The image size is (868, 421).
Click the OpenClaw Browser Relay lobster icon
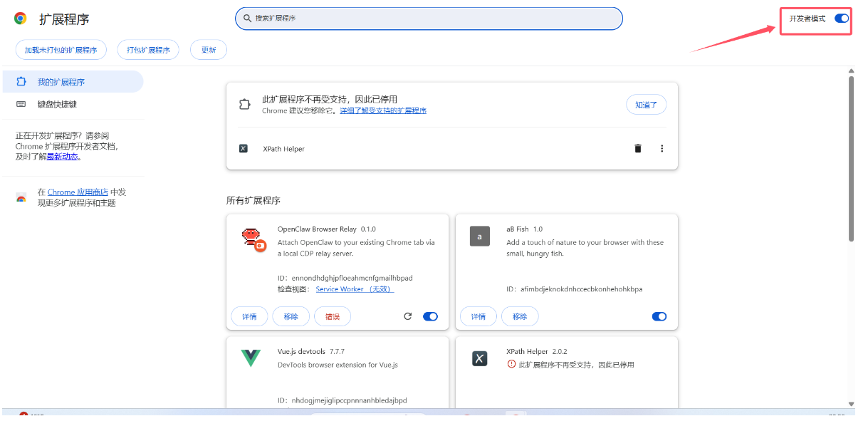tap(252, 239)
